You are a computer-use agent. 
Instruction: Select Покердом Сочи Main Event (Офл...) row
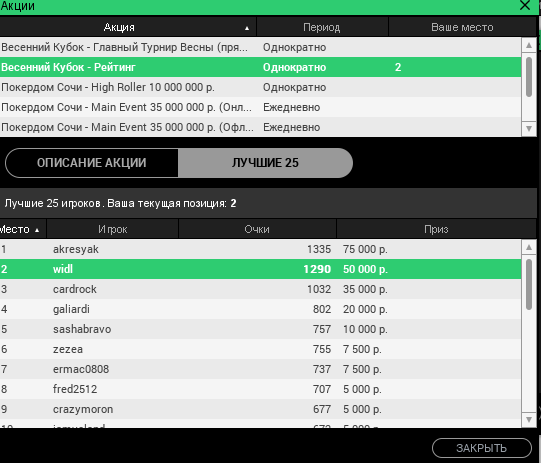tap(260, 127)
